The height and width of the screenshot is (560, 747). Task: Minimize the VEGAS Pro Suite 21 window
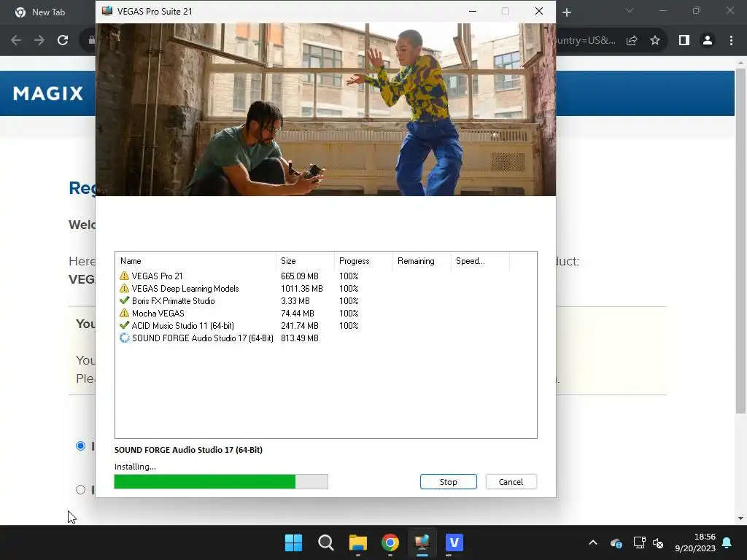pos(473,11)
